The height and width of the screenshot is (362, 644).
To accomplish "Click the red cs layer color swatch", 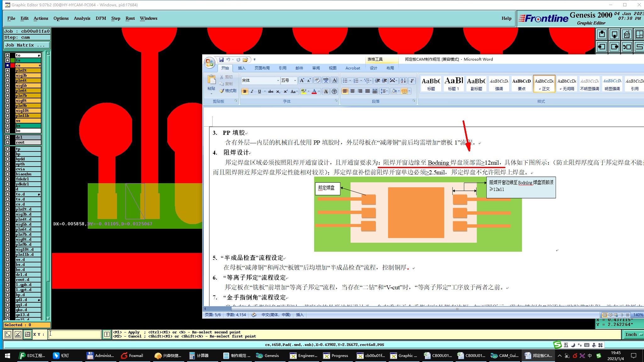I will click(13, 65).
